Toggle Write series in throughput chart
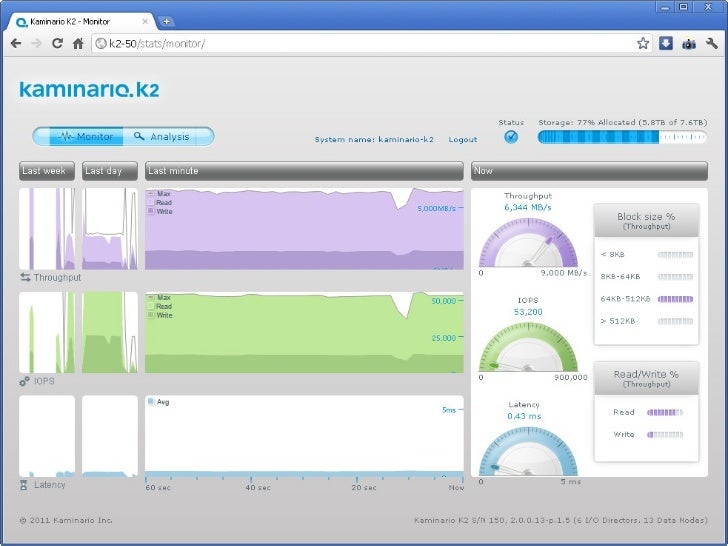728x546 pixels. [160, 211]
